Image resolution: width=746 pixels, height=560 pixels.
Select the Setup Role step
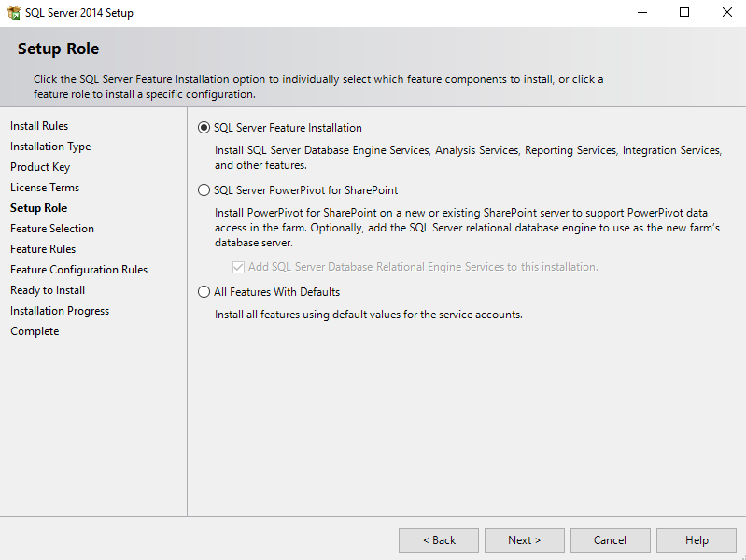point(38,208)
